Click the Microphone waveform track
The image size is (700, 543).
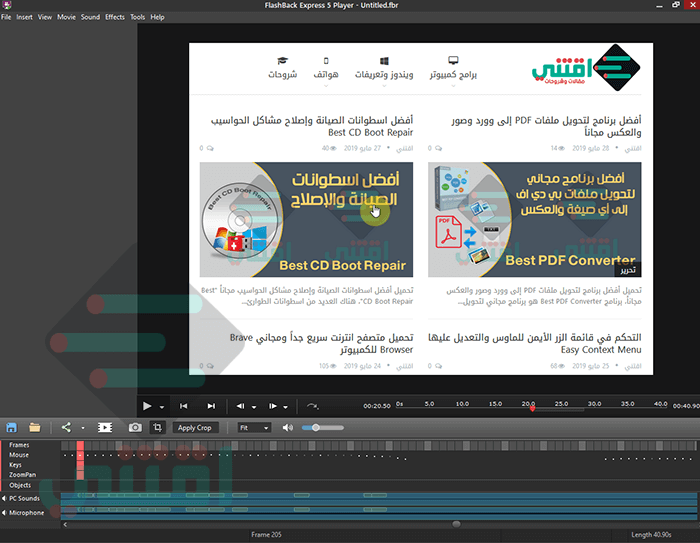379,513
